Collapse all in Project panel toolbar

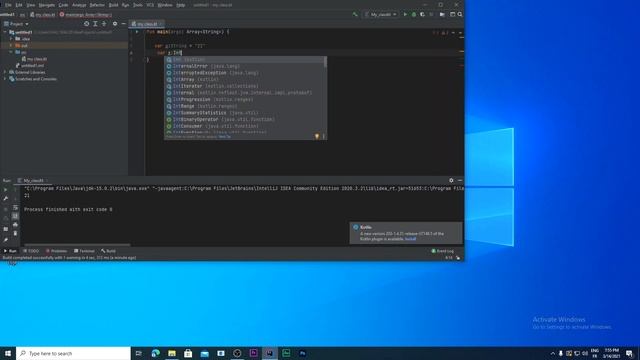pos(104,24)
